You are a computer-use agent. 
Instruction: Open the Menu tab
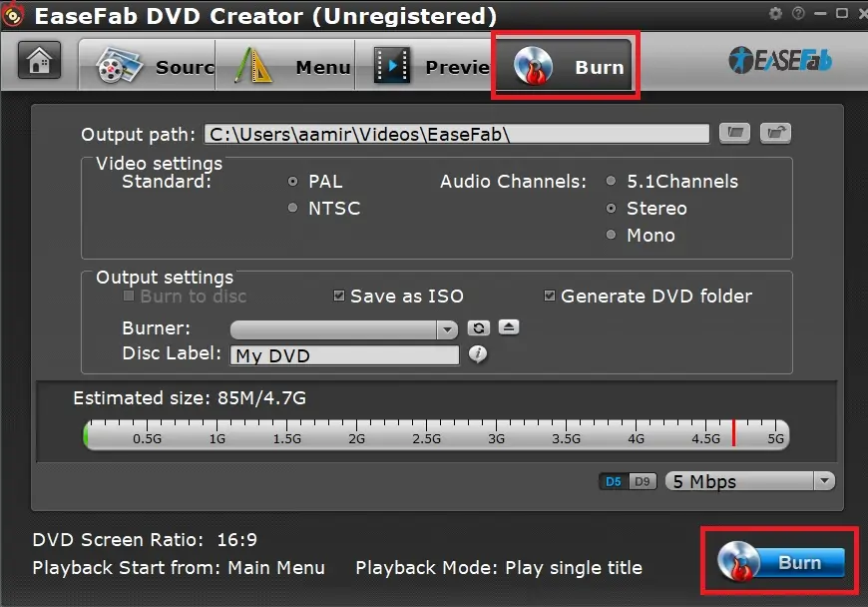pos(295,67)
